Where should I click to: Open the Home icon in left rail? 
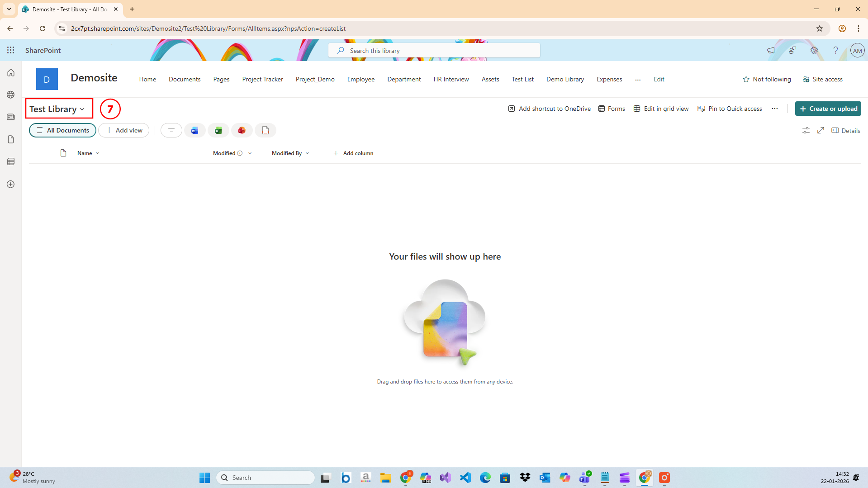coord(11,73)
